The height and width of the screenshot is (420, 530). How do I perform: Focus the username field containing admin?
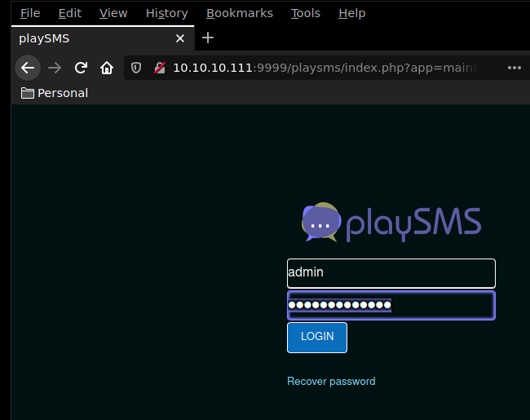(391, 272)
